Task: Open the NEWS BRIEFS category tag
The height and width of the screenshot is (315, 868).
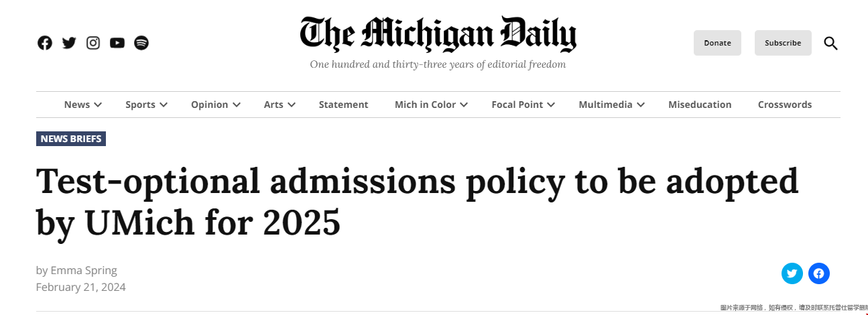Action: coord(71,139)
